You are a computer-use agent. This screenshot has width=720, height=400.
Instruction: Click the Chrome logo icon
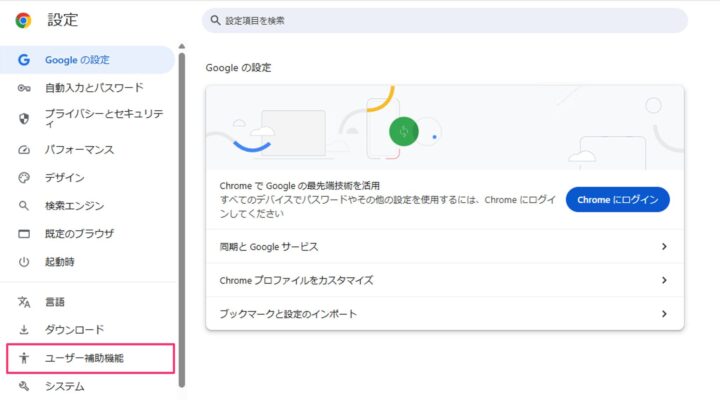[x=23, y=20]
